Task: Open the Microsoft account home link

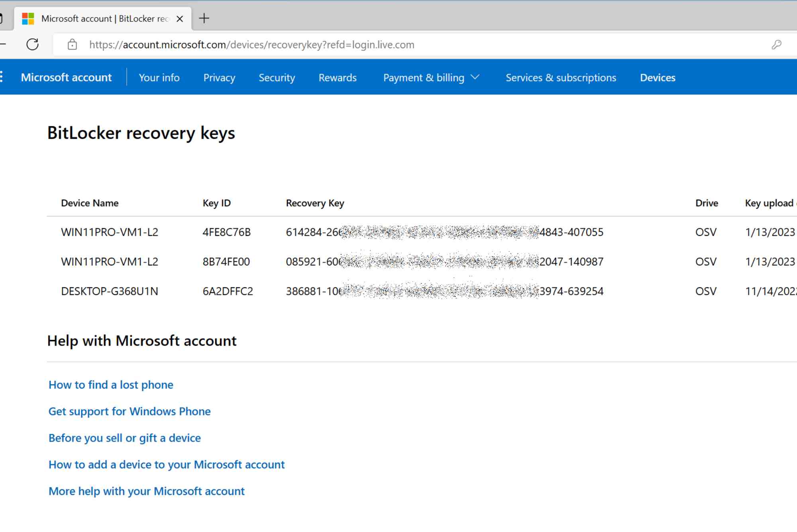Action: coord(66,77)
